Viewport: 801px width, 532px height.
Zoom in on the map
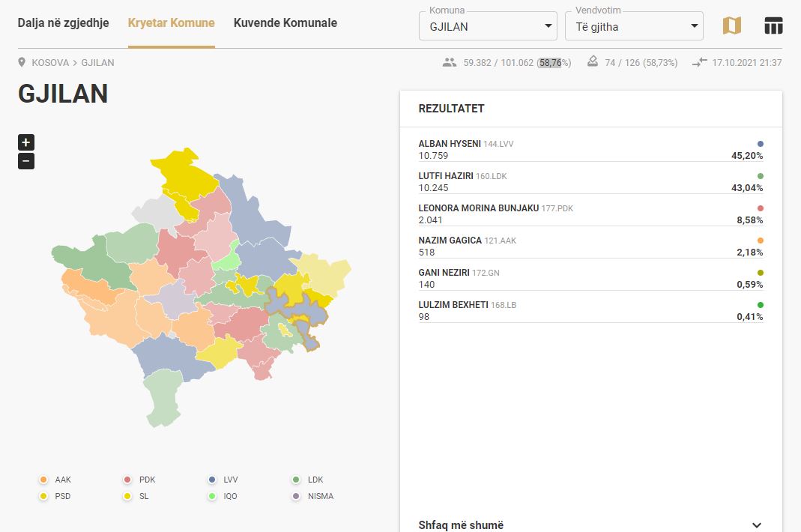coord(26,142)
